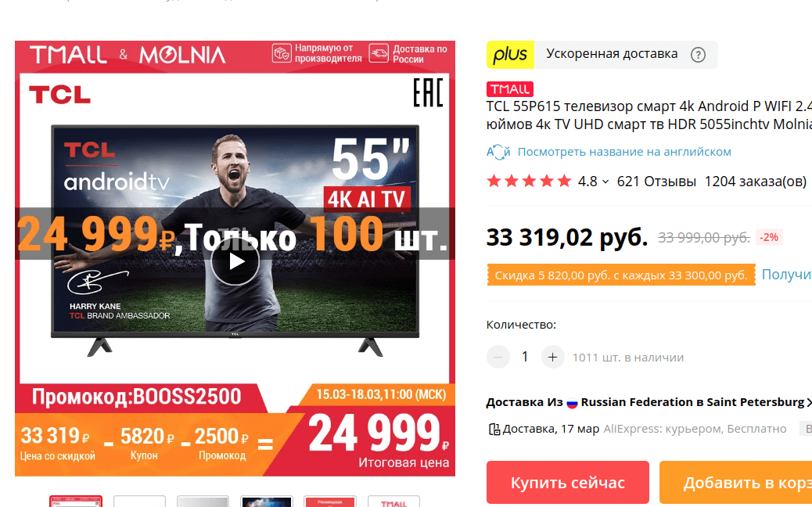
Task: Decrease quantity with the minus button
Action: point(498,357)
